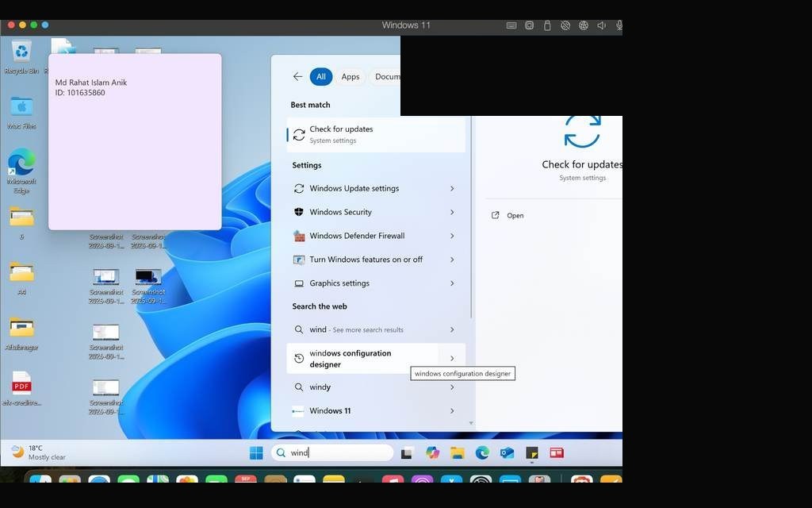Click the laptop icon beside Graphics settings
The image size is (812, 508).
(299, 283)
